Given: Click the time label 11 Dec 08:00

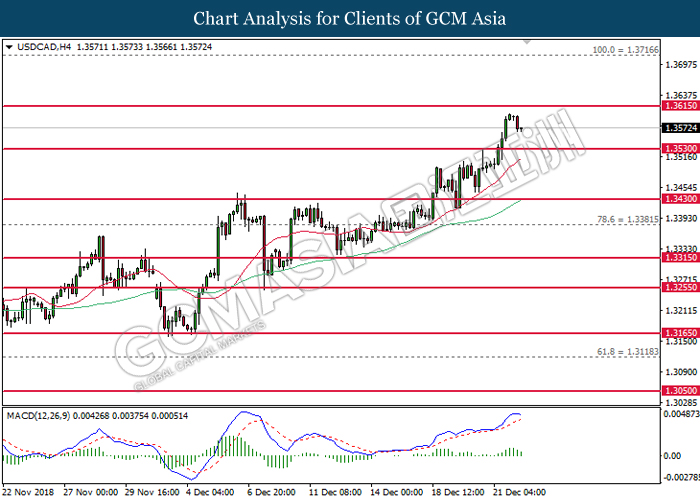Looking at the screenshot, I should (x=335, y=492).
